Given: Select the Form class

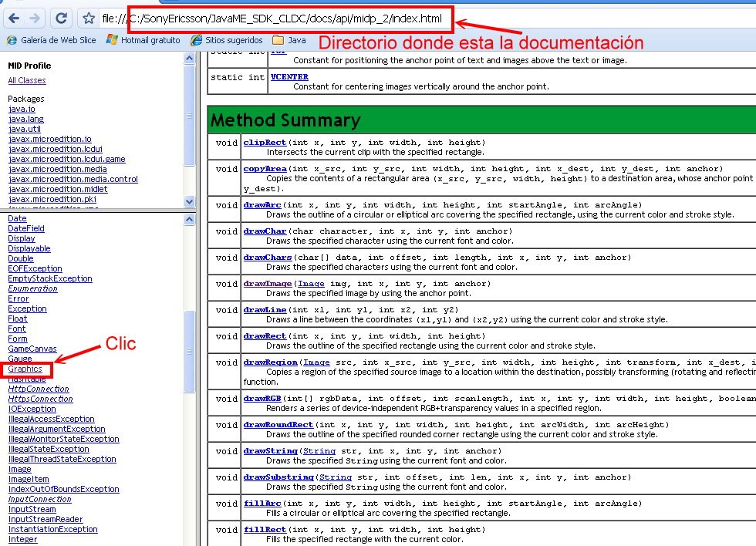Looking at the screenshot, I should click(x=17, y=339).
